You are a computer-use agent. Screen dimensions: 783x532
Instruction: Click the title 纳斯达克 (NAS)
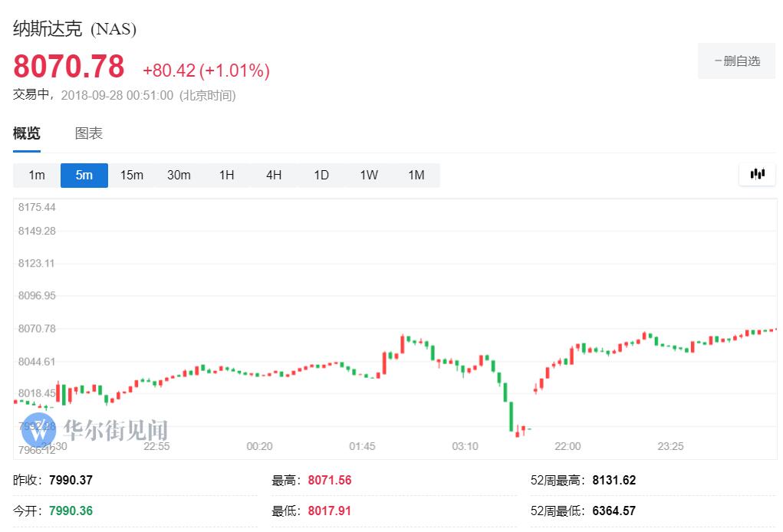[x=74, y=28]
